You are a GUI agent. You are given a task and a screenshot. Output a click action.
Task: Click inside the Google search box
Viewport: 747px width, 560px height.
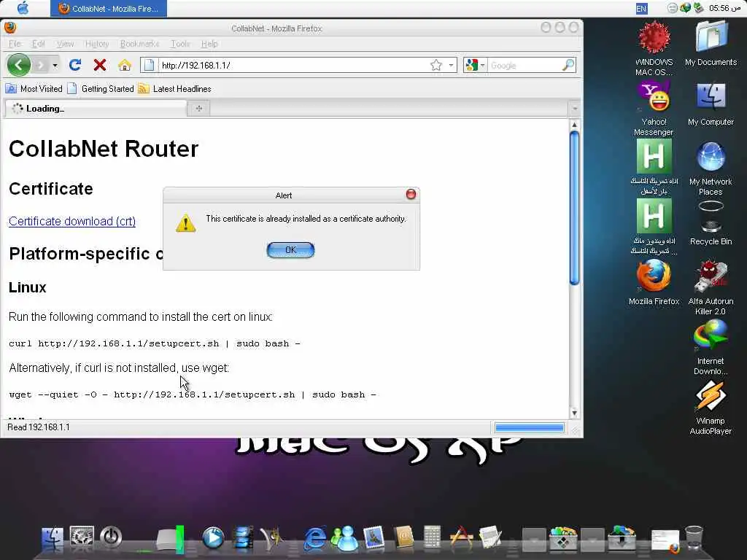point(525,65)
